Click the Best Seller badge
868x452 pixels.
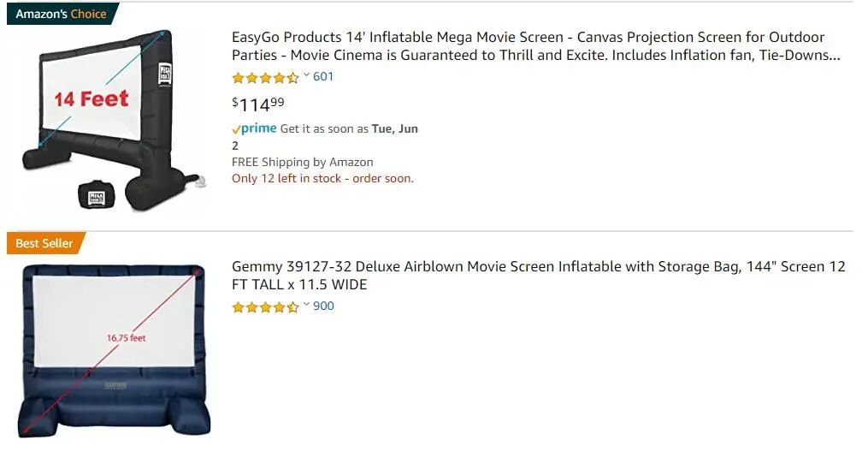[45, 243]
